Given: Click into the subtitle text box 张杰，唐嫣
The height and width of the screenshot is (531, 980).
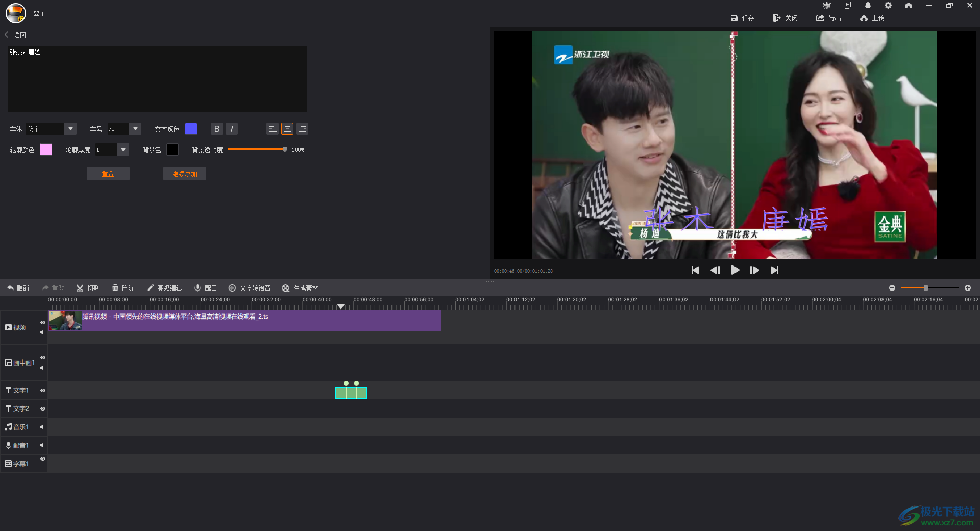Looking at the screenshot, I should coord(157,79).
